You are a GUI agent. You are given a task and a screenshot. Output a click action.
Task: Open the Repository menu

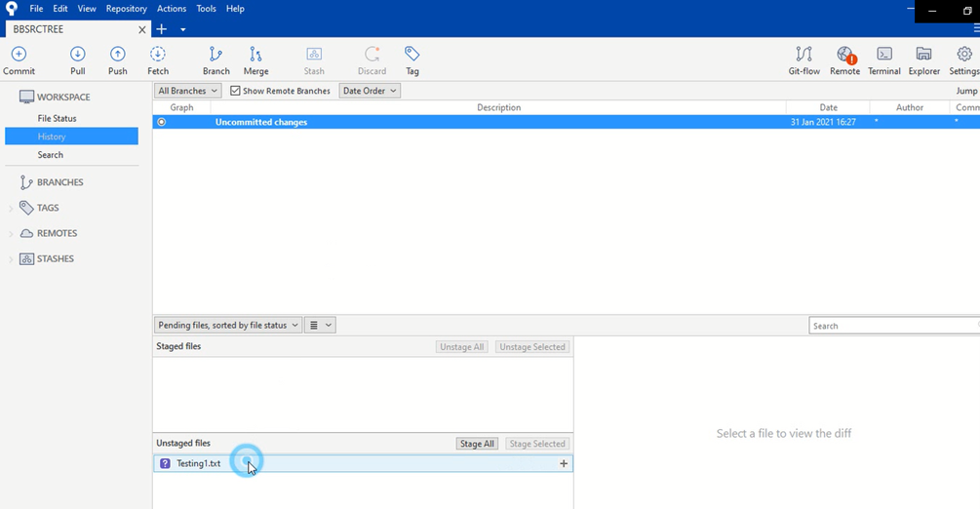(x=126, y=9)
